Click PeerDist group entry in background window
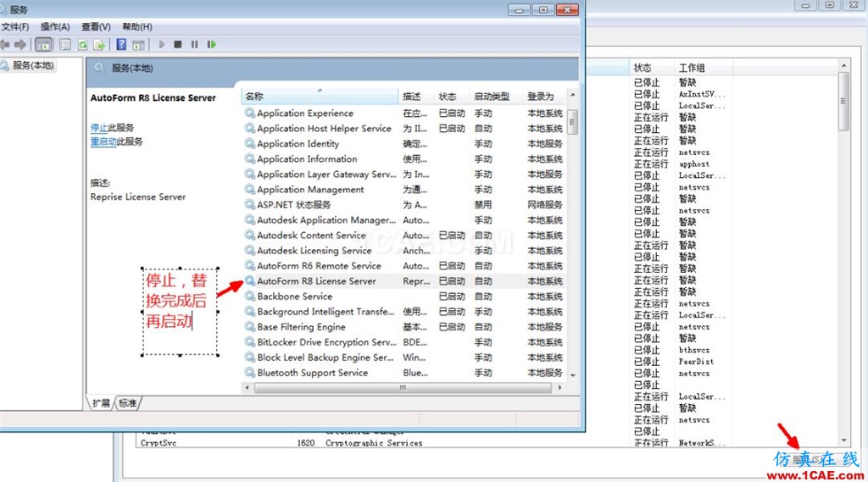 pos(696,362)
